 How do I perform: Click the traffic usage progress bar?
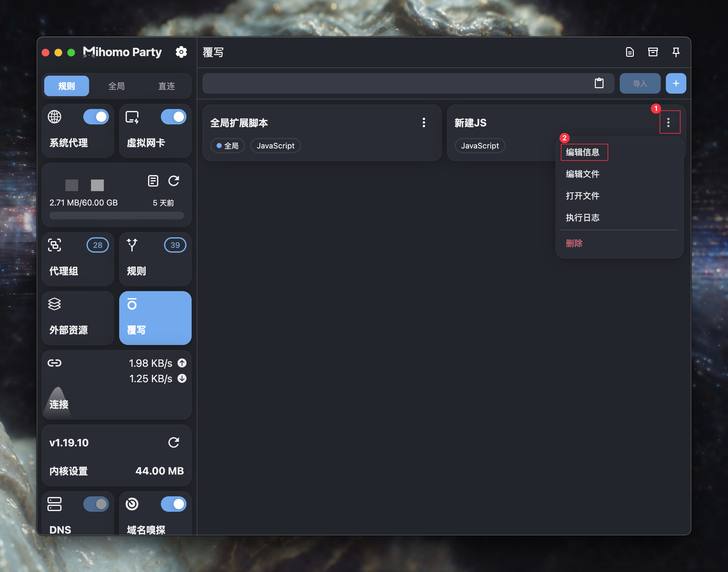pyautogui.click(x=117, y=215)
